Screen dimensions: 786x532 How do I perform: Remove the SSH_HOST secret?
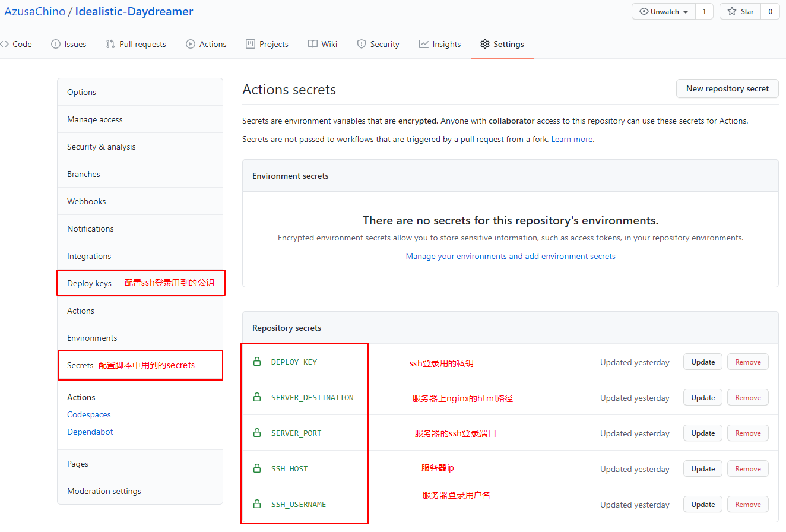point(748,468)
